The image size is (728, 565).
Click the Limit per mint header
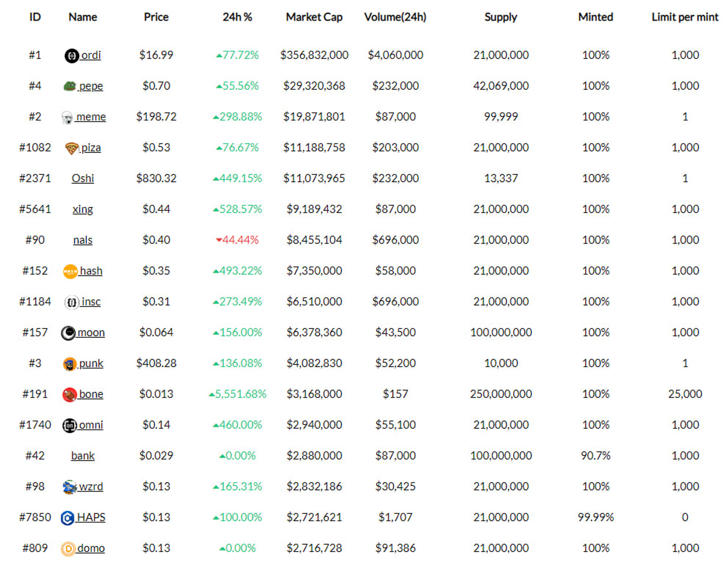[685, 17]
